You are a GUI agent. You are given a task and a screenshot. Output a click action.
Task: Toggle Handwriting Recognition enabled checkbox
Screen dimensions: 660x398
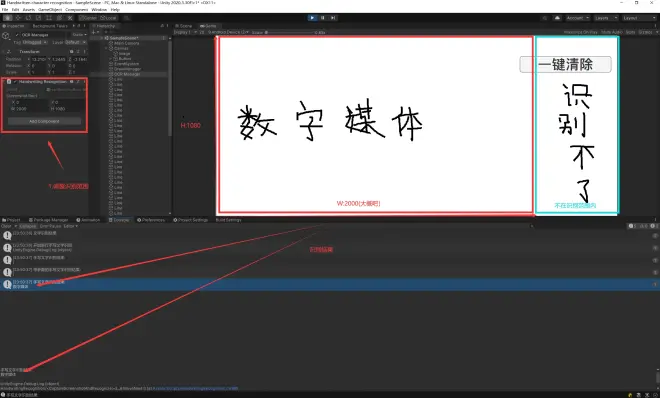(15, 82)
